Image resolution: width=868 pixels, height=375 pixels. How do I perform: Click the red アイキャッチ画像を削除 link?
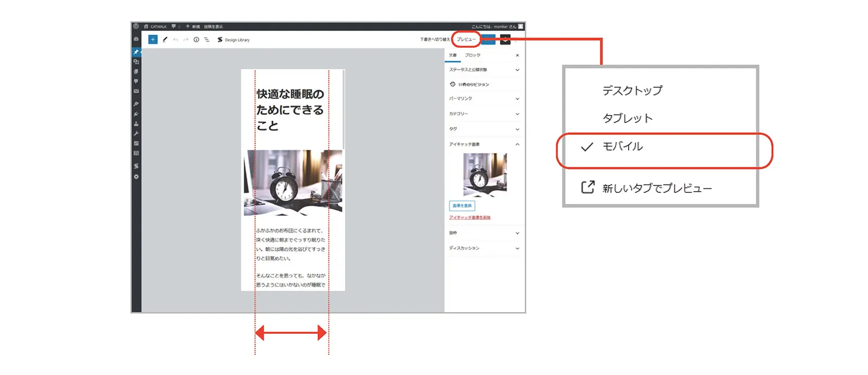pyautogui.click(x=470, y=217)
